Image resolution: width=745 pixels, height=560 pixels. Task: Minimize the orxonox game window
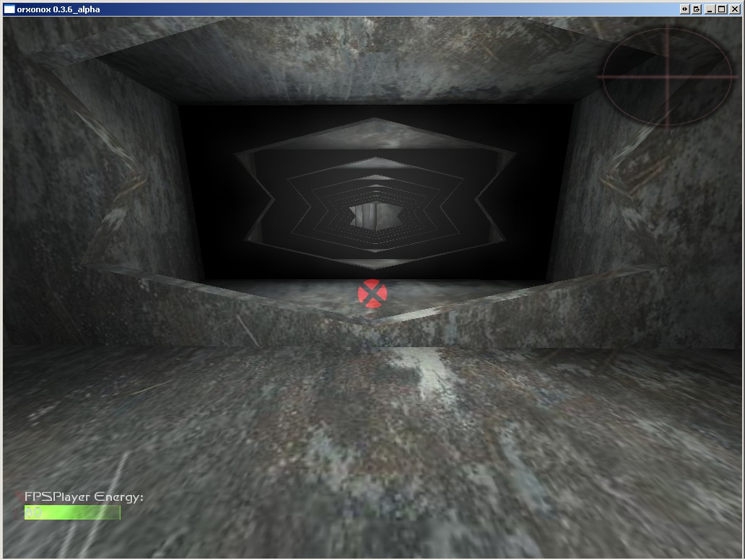[710, 9]
